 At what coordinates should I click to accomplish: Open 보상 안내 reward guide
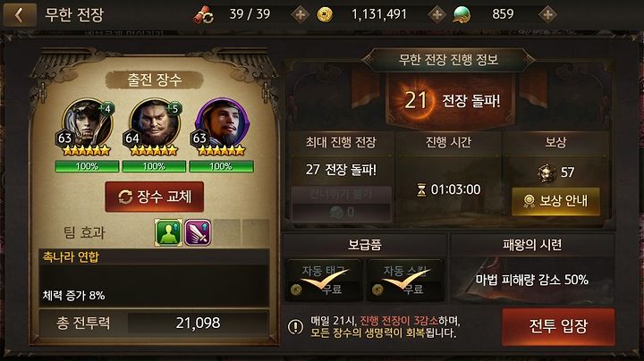(555, 201)
